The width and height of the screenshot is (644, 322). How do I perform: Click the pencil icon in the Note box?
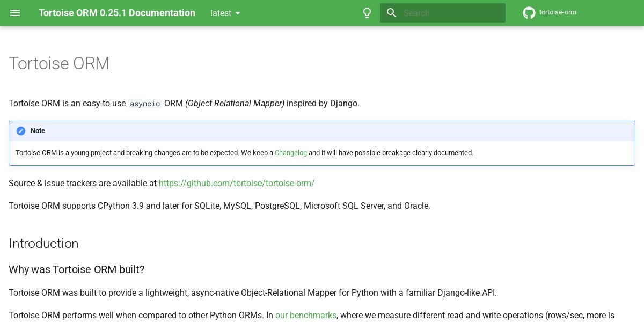pos(21,131)
